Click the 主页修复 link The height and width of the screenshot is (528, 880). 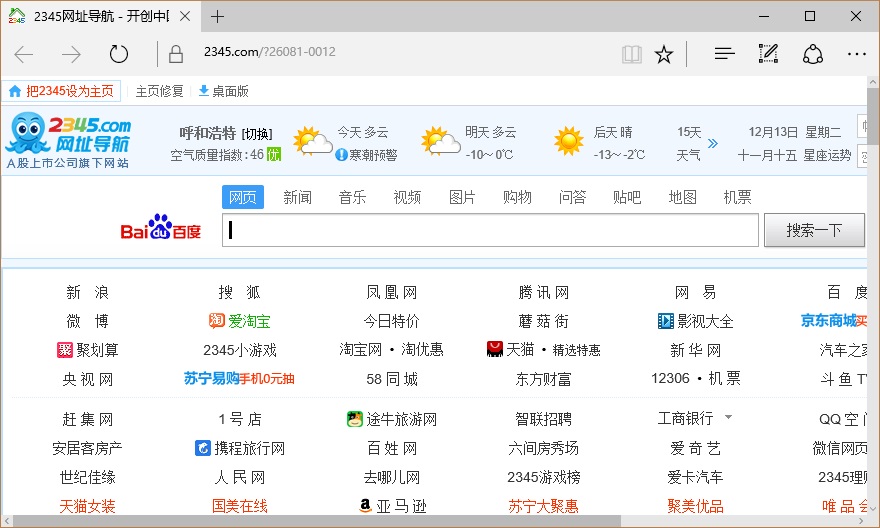coord(159,91)
